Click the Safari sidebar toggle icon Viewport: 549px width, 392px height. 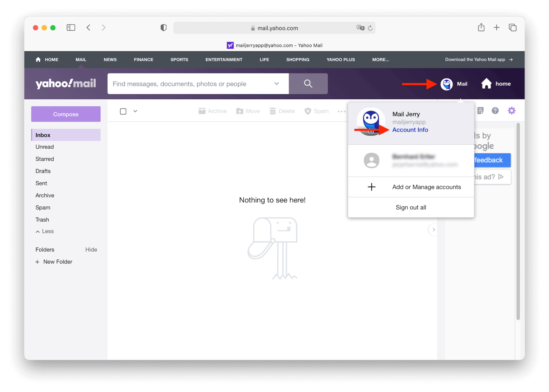(71, 28)
